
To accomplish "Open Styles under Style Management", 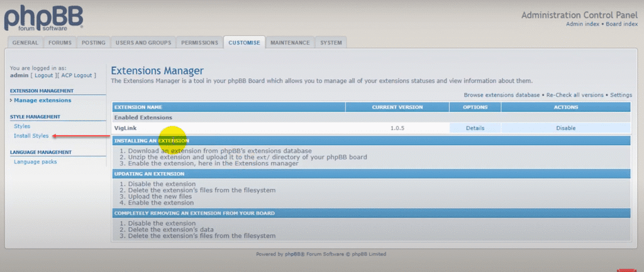I will [22, 126].
